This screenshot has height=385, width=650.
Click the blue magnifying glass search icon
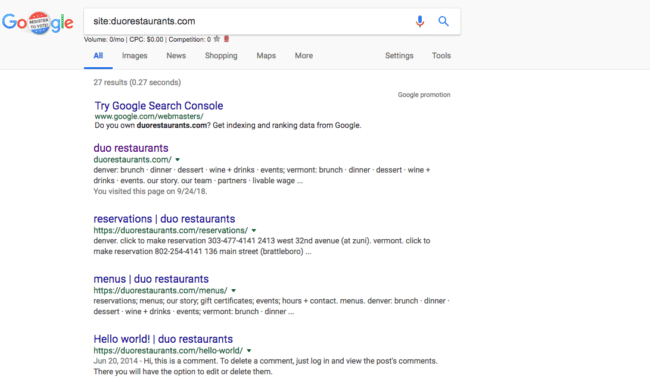(x=443, y=21)
